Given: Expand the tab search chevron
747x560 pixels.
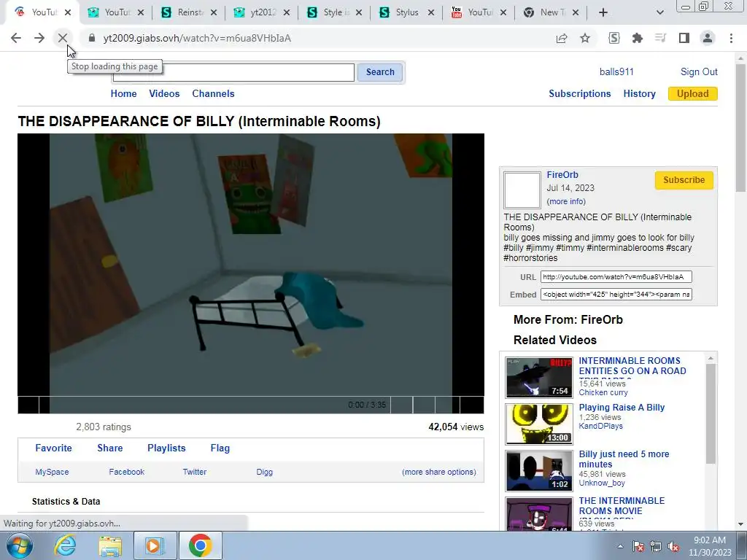Looking at the screenshot, I should click(x=659, y=12).
